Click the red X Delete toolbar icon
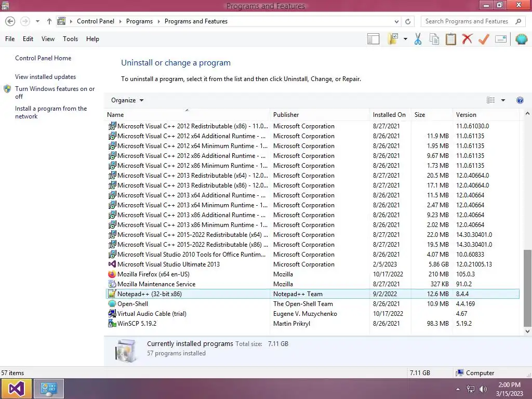Image resolution: width=532 pixels, height=399 pixels. pos(467,39)
